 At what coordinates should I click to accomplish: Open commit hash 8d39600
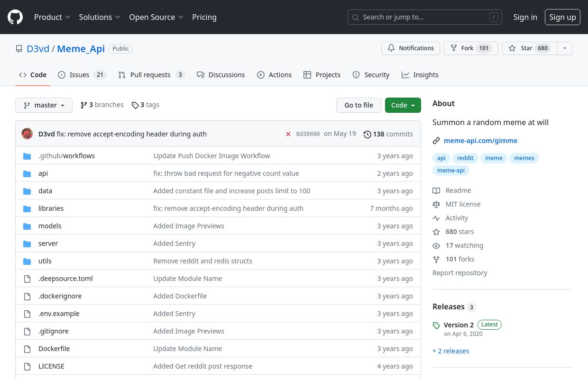click(x=308, y=134)
